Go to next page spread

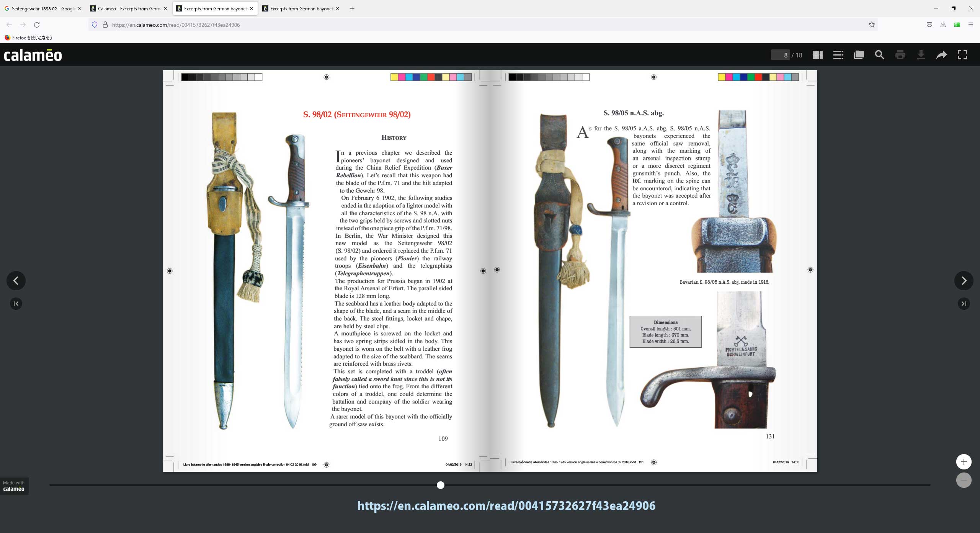click(964, 281)
